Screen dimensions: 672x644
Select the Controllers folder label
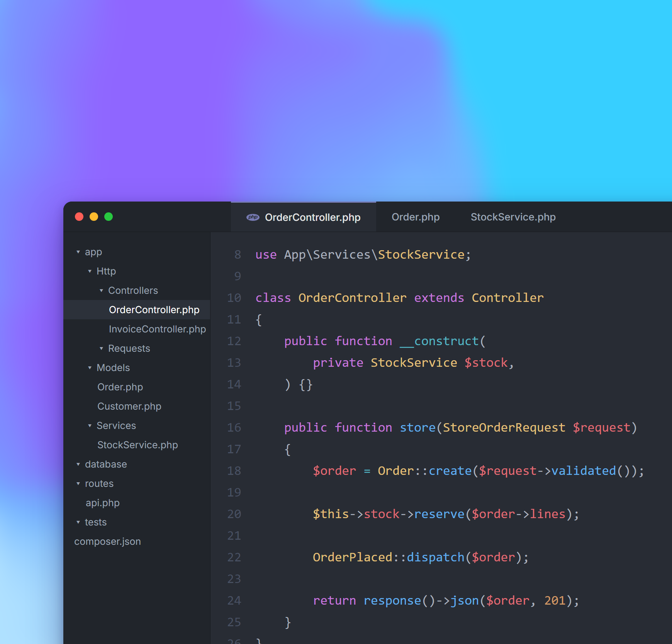click(133, 290)
